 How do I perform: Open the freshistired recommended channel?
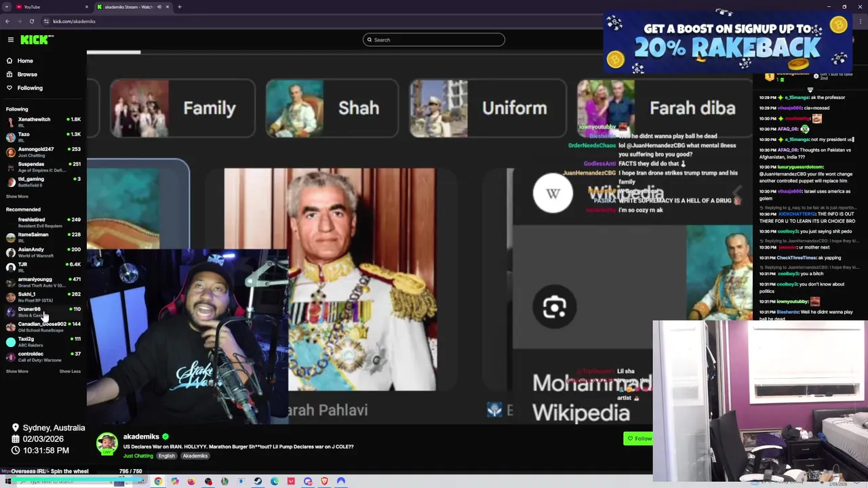[42, 222]
